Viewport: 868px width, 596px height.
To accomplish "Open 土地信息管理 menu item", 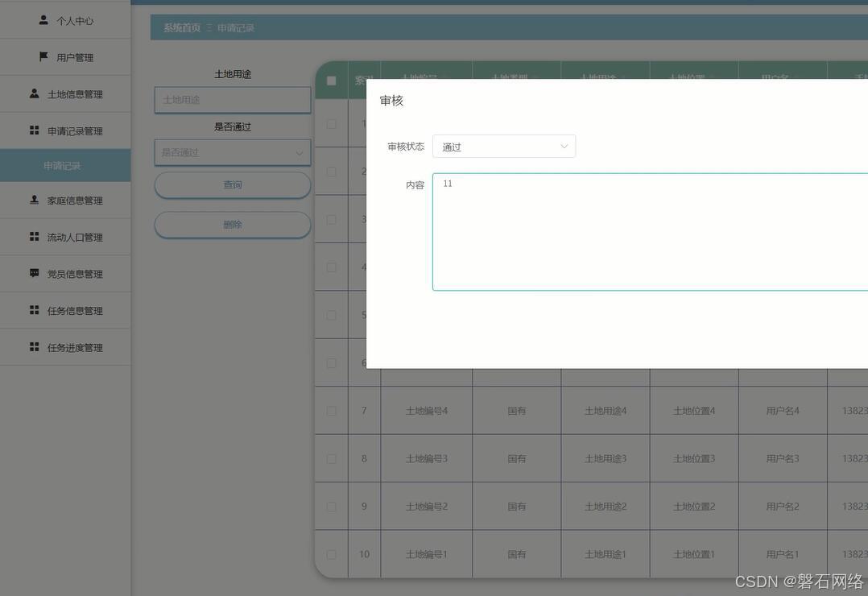I will pos(65,94).
